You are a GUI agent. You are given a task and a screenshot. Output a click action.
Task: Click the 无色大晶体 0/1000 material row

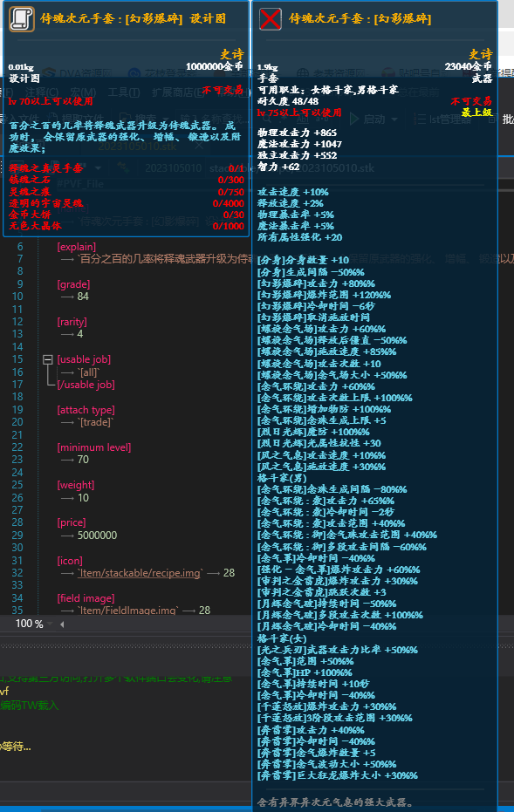pos(126,226)
